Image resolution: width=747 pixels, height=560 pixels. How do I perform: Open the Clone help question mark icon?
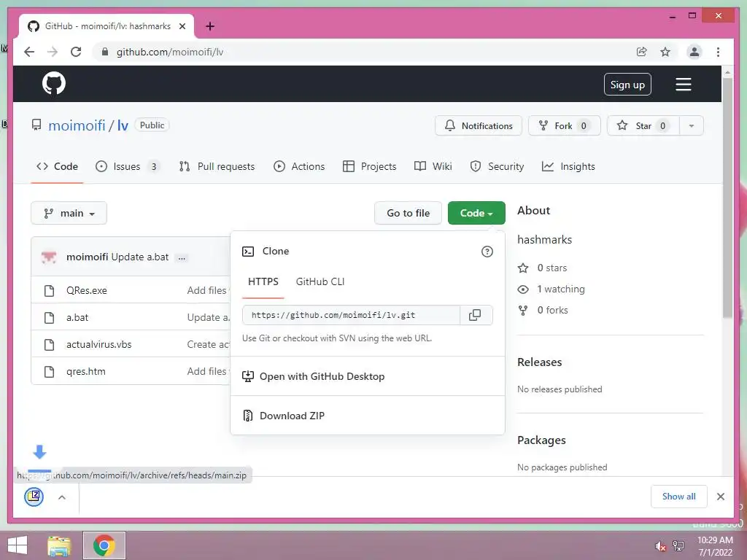tap(487, 252)
